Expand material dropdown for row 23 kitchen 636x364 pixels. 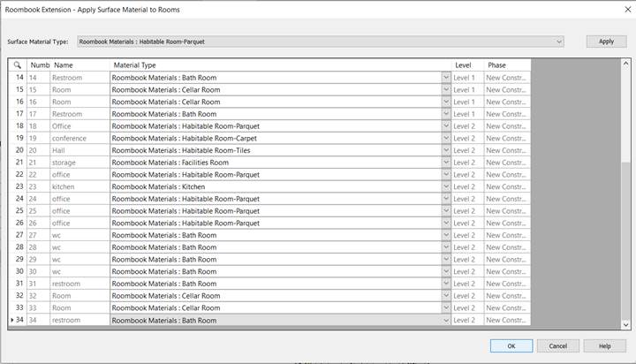click(446, 186)
